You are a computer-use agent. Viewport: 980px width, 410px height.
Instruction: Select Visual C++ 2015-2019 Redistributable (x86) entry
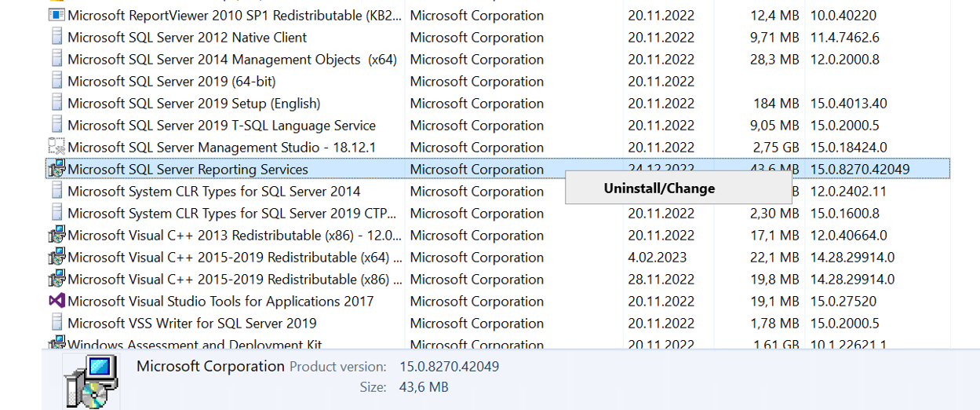pyautogui.click(x=497, y=279)
